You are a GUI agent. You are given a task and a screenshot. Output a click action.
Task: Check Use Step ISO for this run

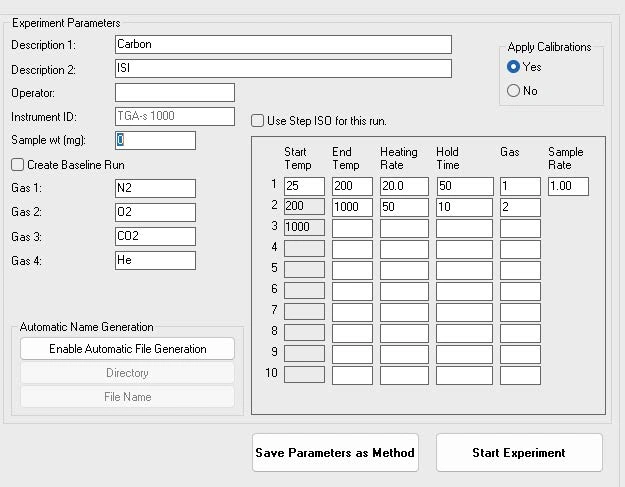[258, 121]
